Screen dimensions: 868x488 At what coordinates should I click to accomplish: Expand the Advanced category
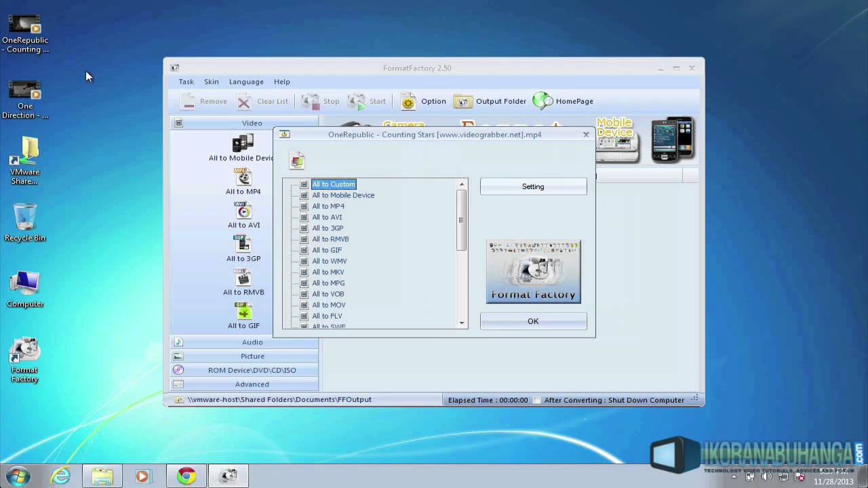[x=244, y=384]
